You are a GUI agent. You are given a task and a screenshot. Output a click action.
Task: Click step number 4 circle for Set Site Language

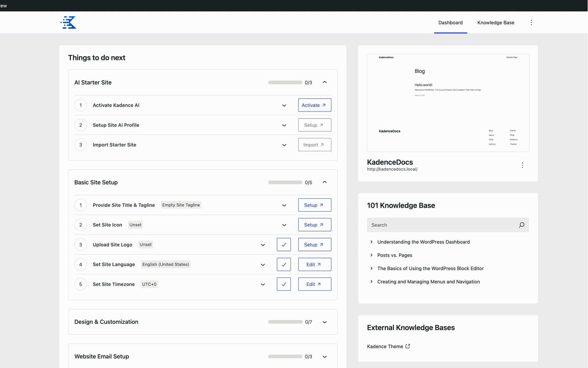[81, 265]
